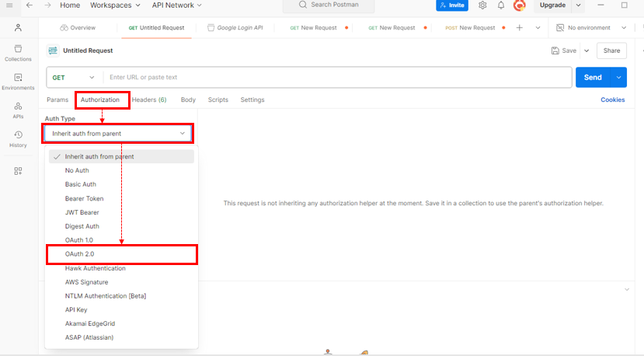Select the API Key option
The width and height of the screenshot is (644, 356).
pos(121,310)
